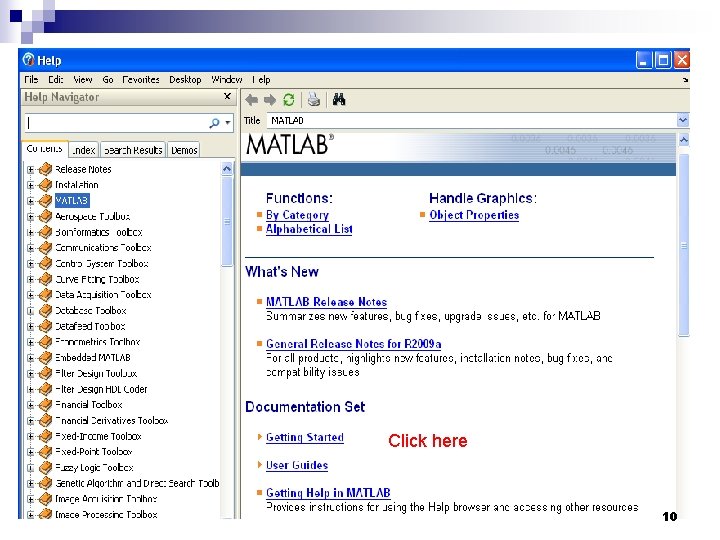The width and height of the screenshot is (720, 540).
Task: Open the Getting Help in MATLAB link
Action: coord(328,493)
